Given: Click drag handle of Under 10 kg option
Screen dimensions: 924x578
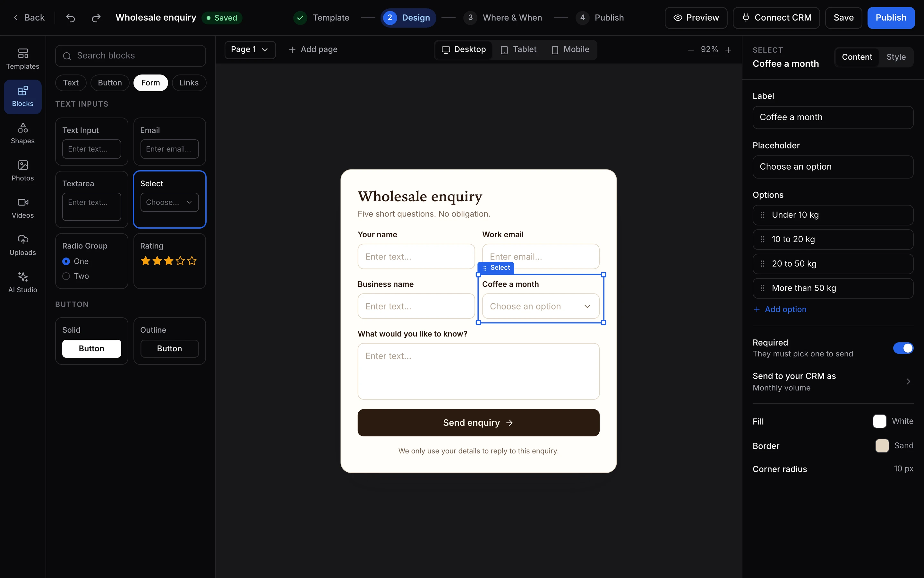Looking at the screenshot, I should click(x=763, y=215).
